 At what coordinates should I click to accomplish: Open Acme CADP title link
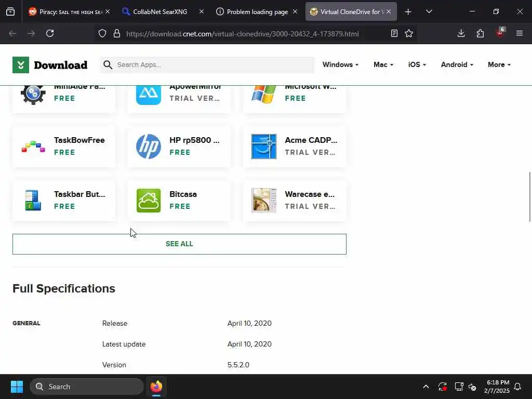tap(311, 140)
